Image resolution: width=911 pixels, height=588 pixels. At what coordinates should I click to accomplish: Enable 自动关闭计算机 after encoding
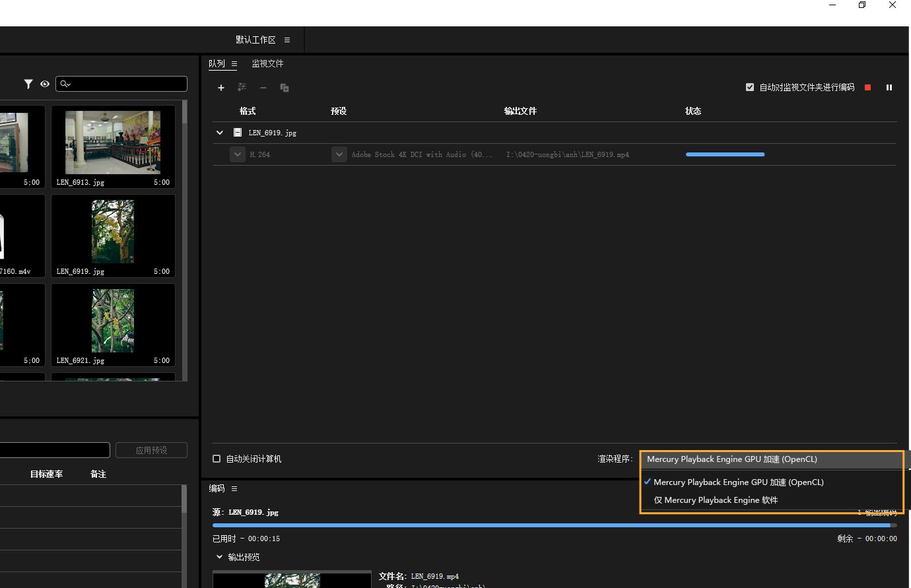coord(217,458)
